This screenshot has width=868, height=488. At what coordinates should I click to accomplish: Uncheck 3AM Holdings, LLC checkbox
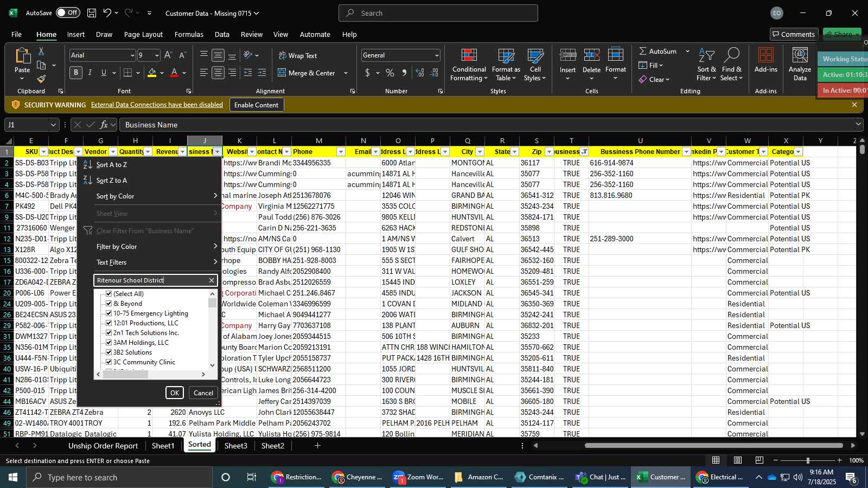(x=108, y=343)
